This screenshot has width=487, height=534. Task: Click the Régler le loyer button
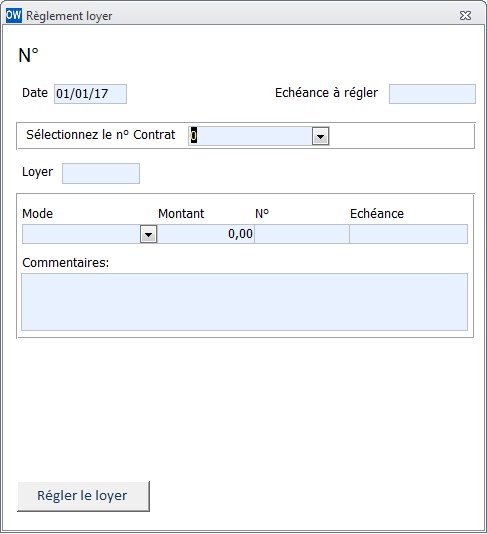[83, 496]
